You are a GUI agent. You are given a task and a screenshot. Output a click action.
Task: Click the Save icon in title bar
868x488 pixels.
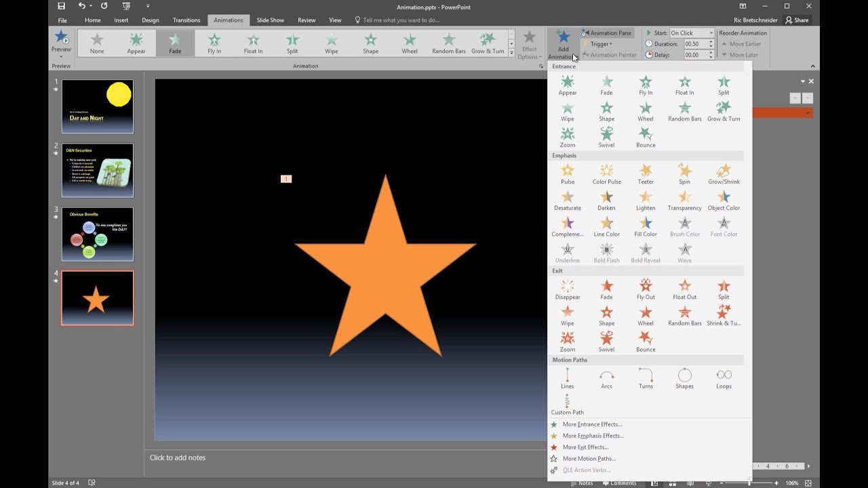pos(62,6)
